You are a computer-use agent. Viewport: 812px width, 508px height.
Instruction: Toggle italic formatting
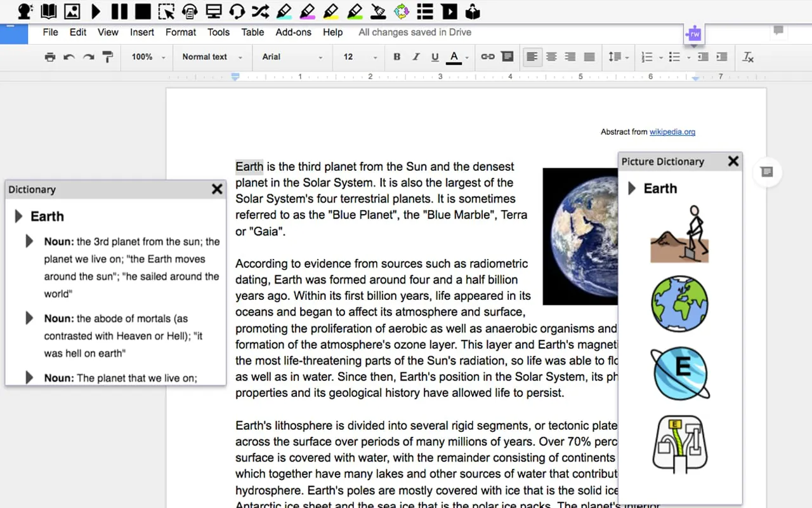[x=416, y=57]
